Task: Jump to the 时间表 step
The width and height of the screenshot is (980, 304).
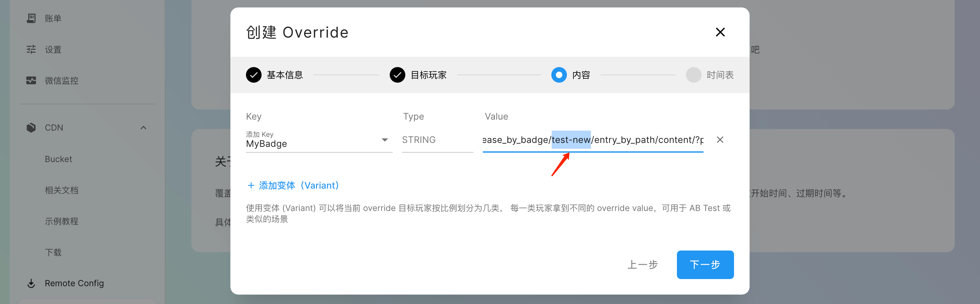Action: click(x=693, y=75)
